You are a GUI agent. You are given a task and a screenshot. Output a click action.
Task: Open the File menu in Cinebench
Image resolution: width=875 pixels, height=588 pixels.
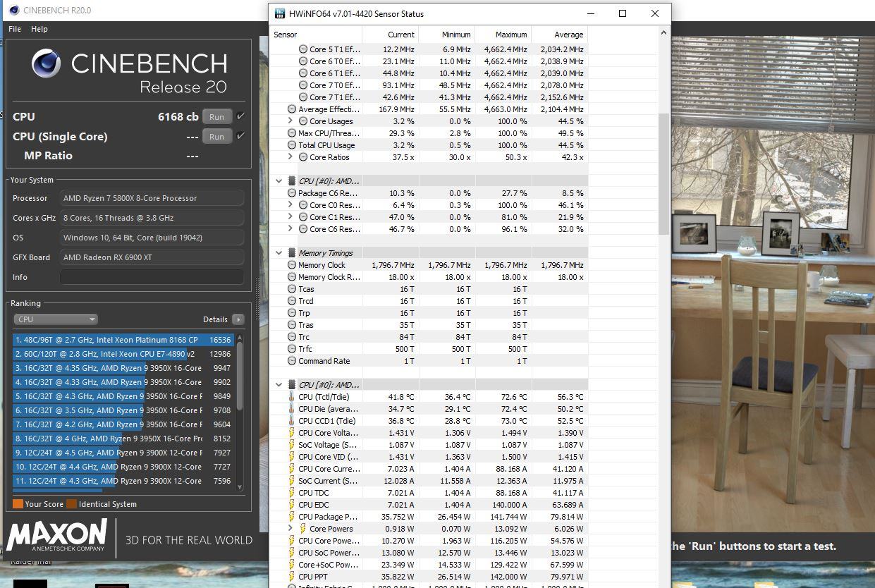(14, 29)
